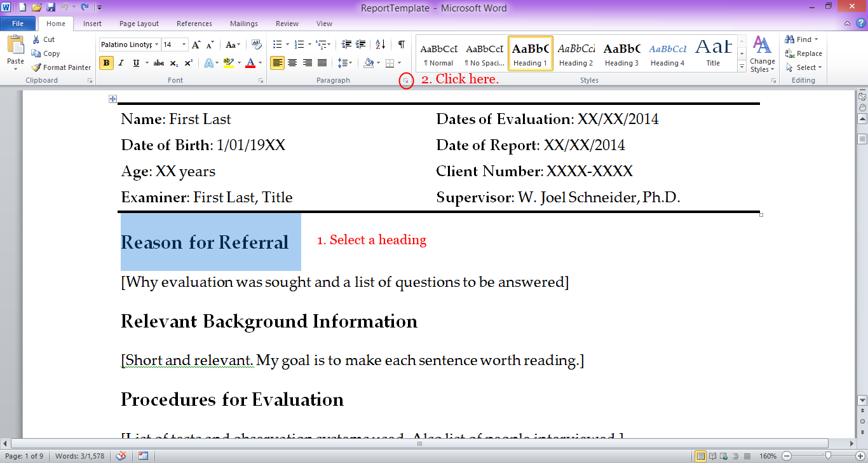This screenshot has height=463, width=868.
Task: Click the red font color button
Action: 250,63
